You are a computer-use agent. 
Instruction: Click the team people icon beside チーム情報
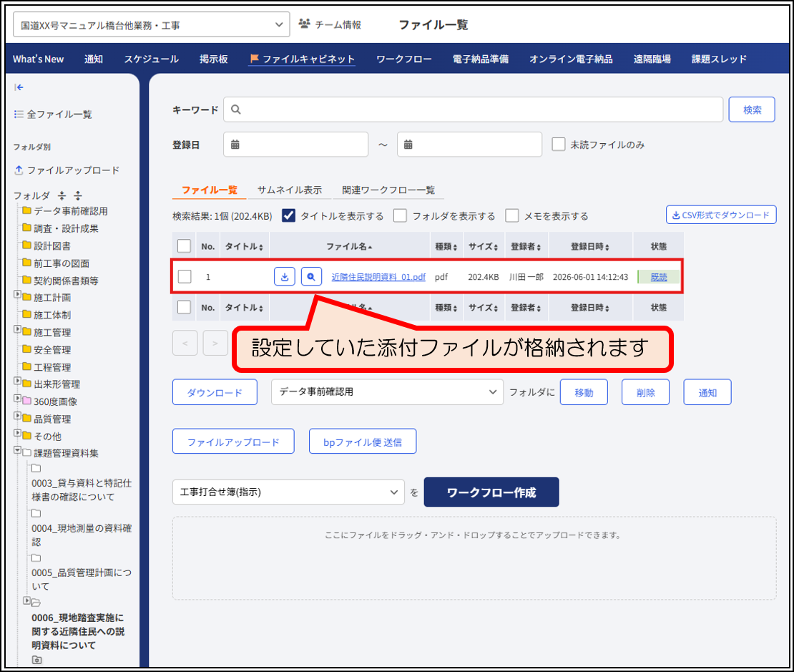304,24
